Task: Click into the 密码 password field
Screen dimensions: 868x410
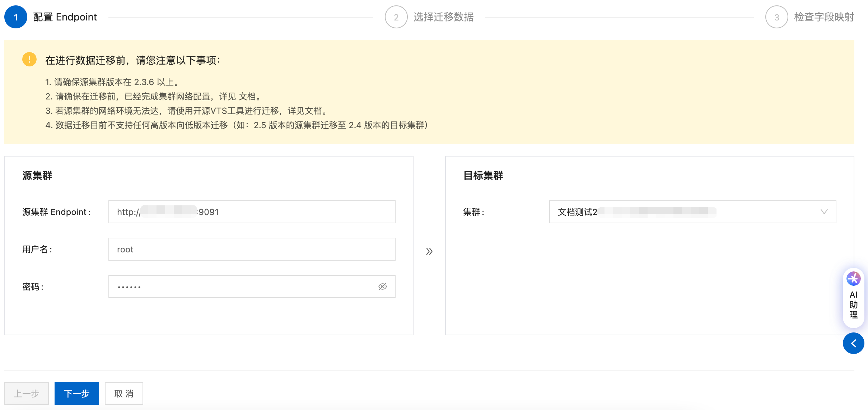Action: [244, 286]
